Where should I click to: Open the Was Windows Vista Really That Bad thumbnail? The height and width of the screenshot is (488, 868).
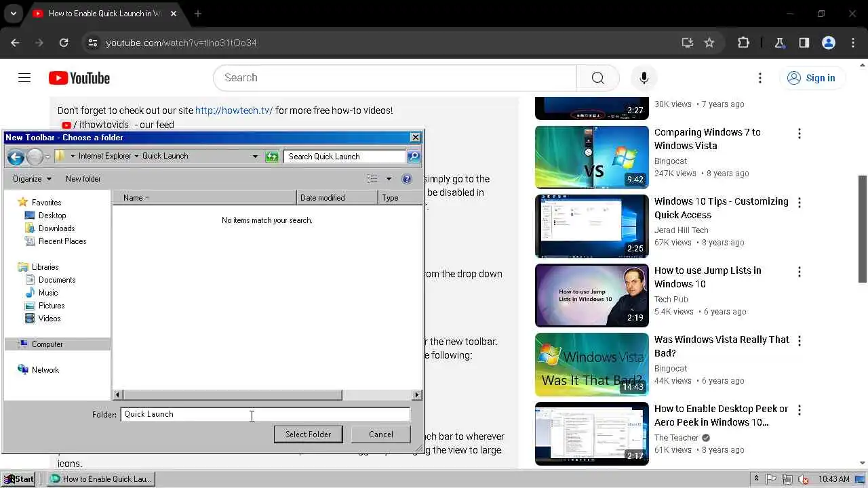click(591, 365)
